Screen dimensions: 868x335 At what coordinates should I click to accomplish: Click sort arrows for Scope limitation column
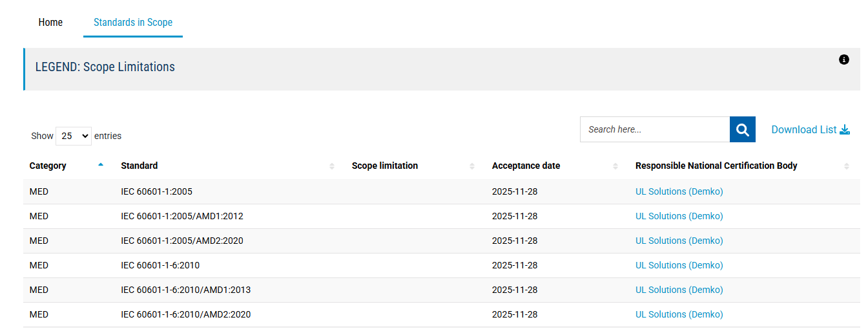[x=472, y=166]
